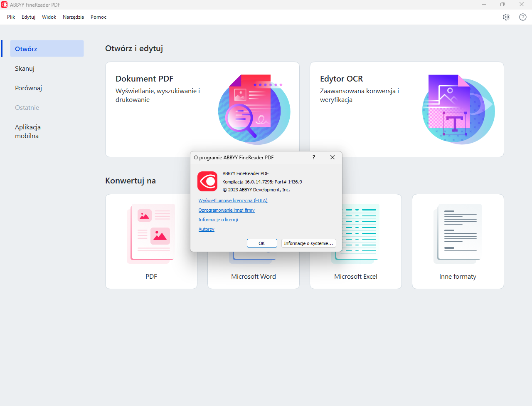Viewport: 532px width, 406px height.
Task: Close the ABBYY FineReader PDF main window
Action: click(522, 5)
